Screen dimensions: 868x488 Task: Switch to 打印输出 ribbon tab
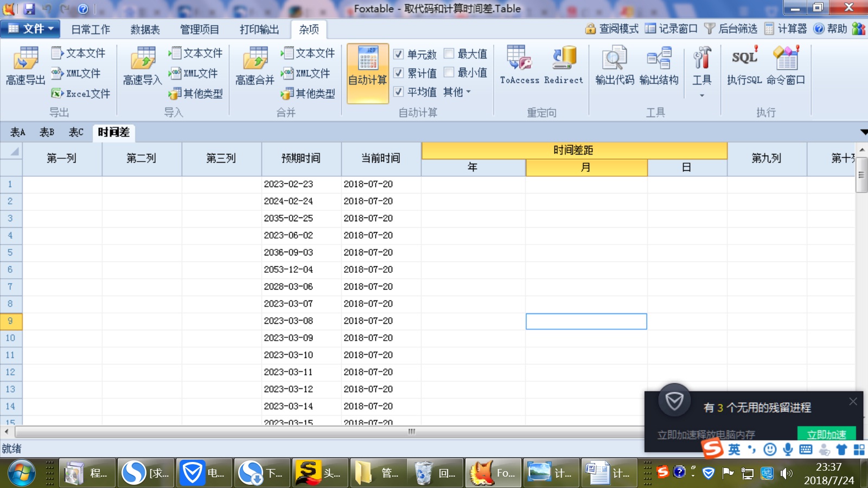[259, 29]
